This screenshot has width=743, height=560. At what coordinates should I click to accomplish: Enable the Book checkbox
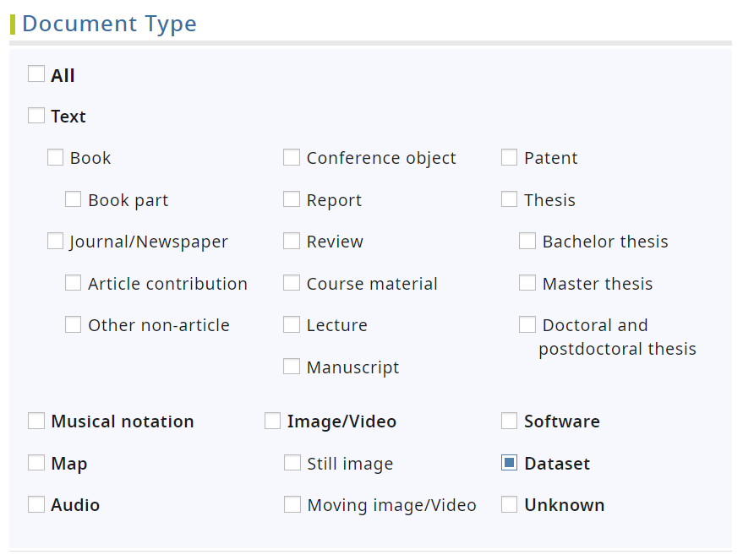[56, 157]
